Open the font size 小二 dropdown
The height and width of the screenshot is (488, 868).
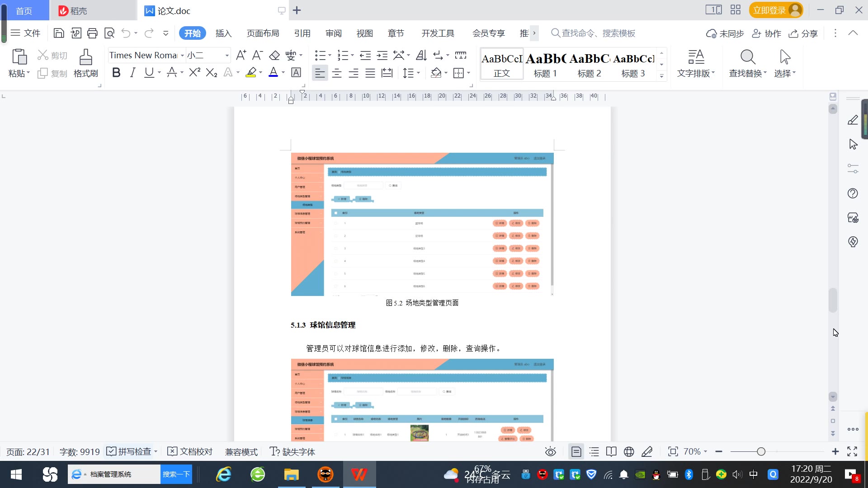227,56
